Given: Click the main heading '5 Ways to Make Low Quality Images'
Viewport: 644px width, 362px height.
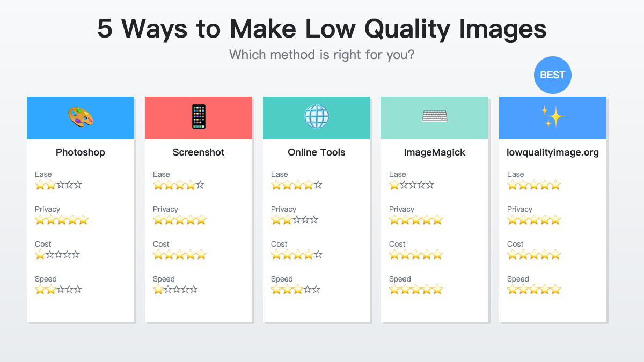Looking at the screenshot, I should pos(322,28).
